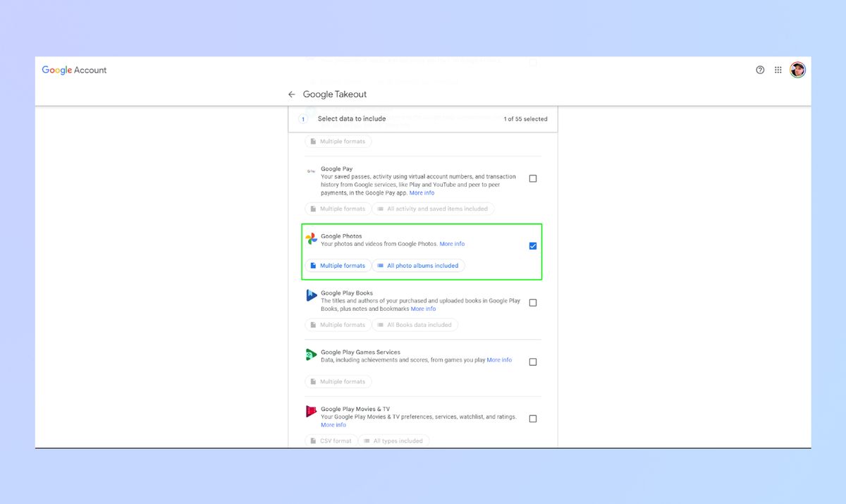Open the All photo albums included selector
This screenshot has width=846, height=504.
pos(419,265)
